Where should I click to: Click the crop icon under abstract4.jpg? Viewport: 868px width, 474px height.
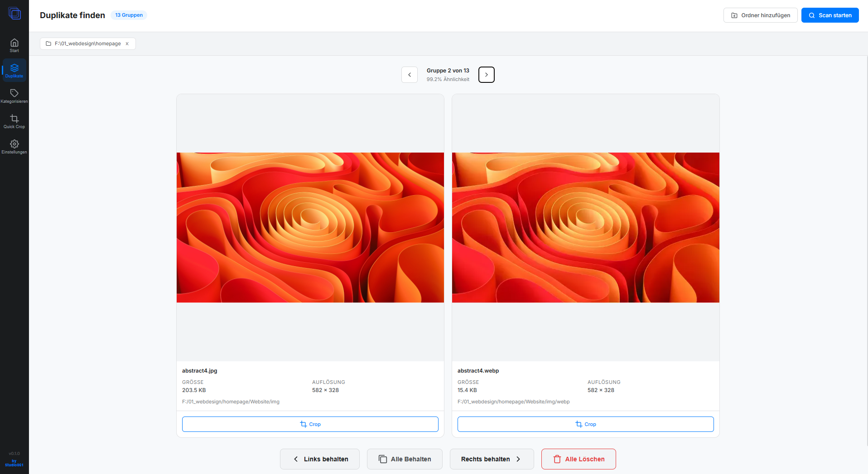point(303,424)
